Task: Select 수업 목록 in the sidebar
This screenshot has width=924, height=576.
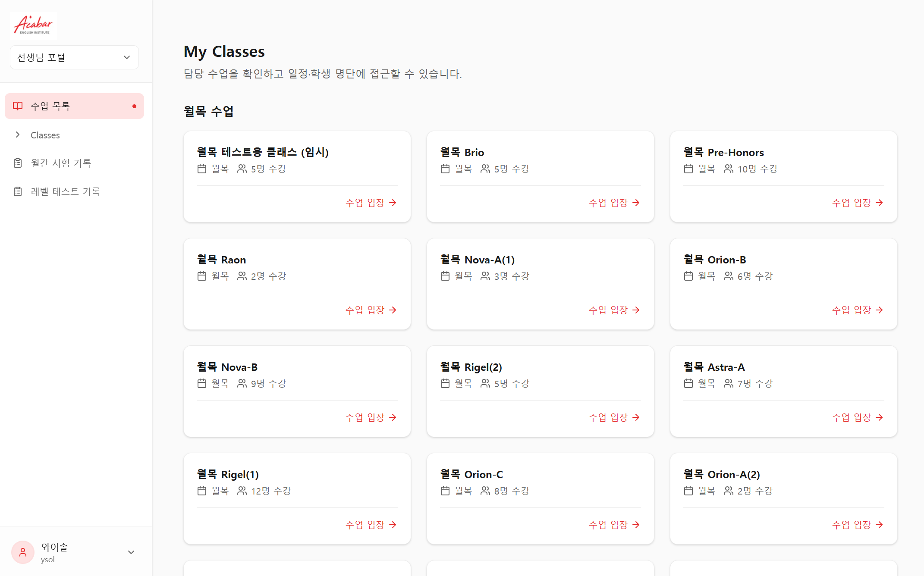Action: [x=50, y=106]
